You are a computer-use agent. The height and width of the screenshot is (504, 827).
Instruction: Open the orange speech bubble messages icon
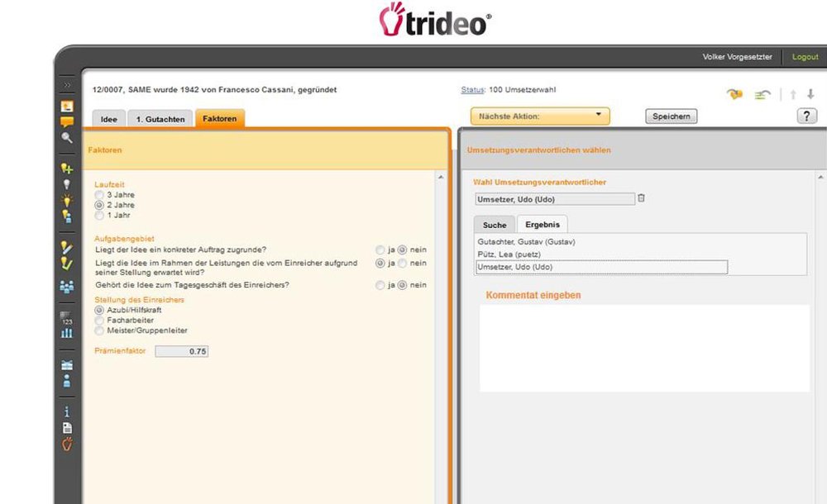click(67, 122)
